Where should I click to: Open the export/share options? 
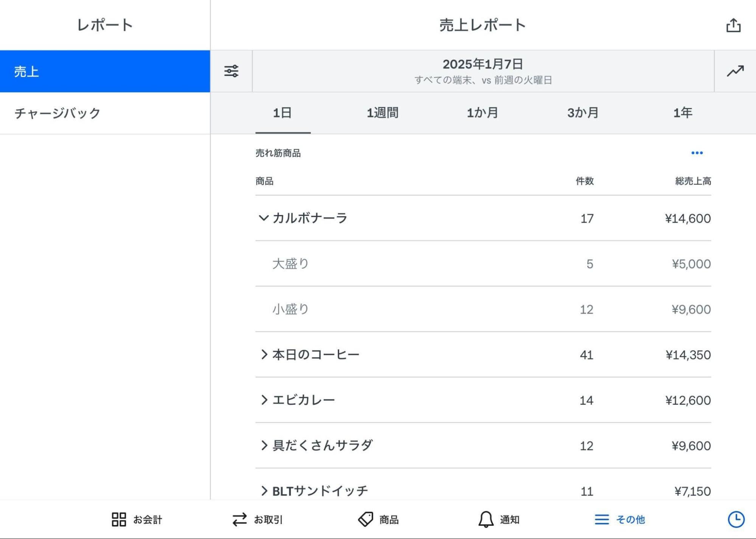click(734, 25)
